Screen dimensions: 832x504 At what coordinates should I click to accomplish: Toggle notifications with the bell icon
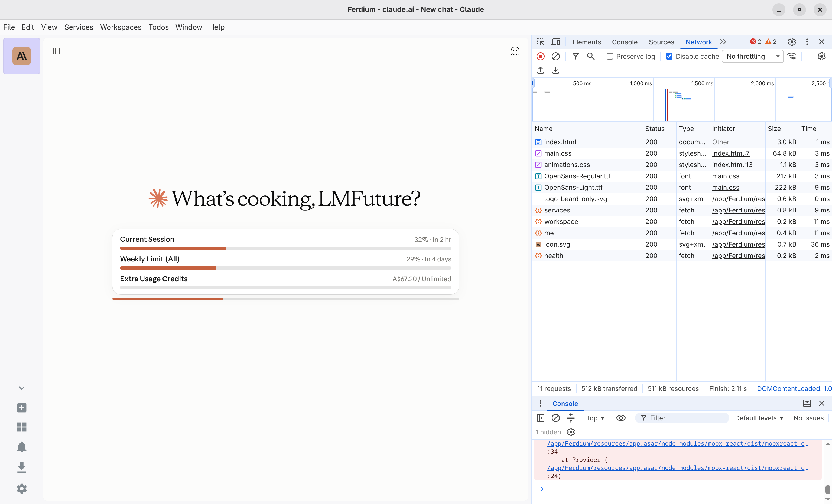tap(22, 447)
